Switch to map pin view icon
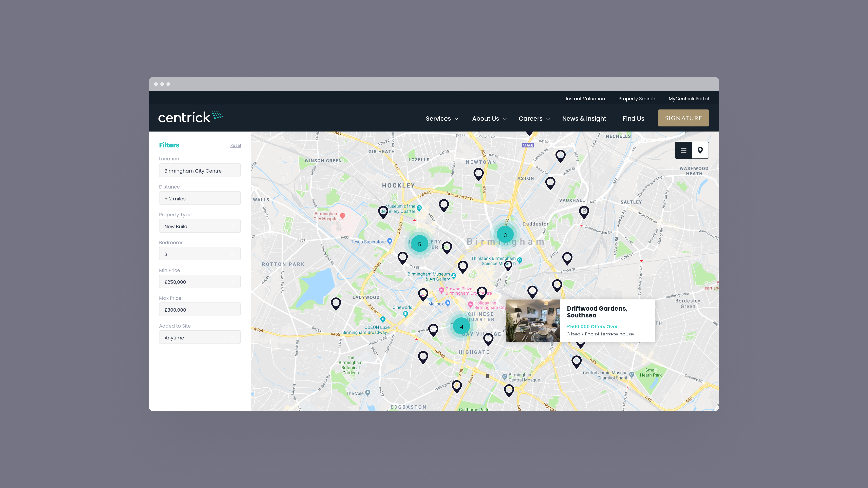Viewport: 868px width, 488px height. (700, 150)
